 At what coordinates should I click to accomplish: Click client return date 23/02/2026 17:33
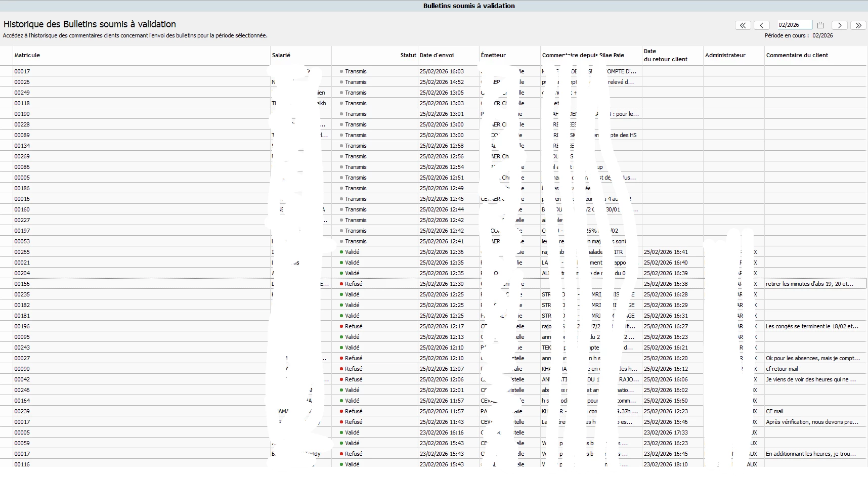pyautogui.click(x=666, y=432)
